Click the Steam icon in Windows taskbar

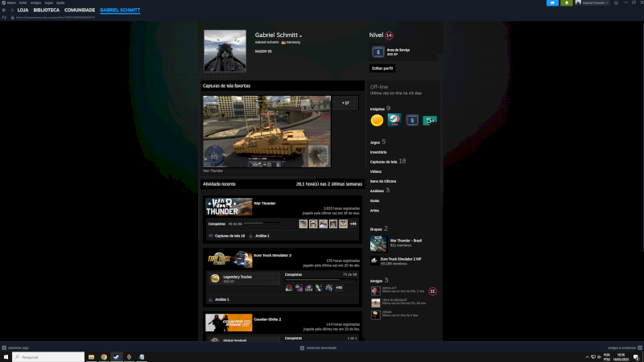[x=116, y=356]
